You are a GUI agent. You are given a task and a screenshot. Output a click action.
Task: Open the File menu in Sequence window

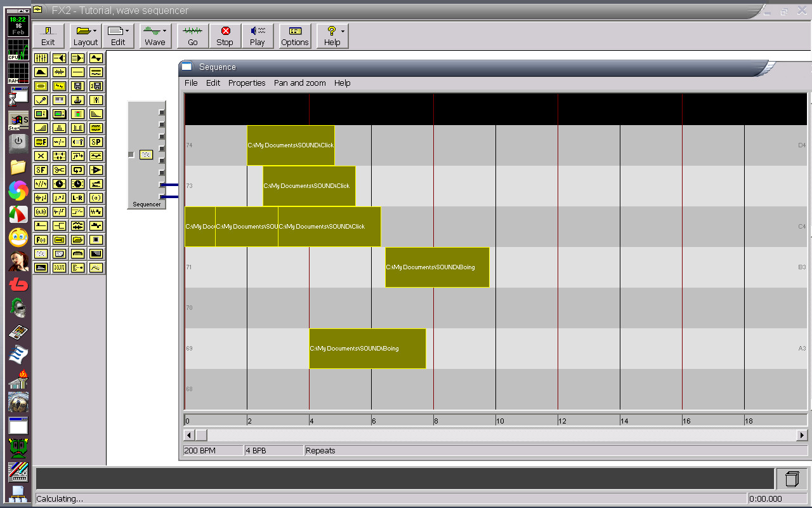191,83
